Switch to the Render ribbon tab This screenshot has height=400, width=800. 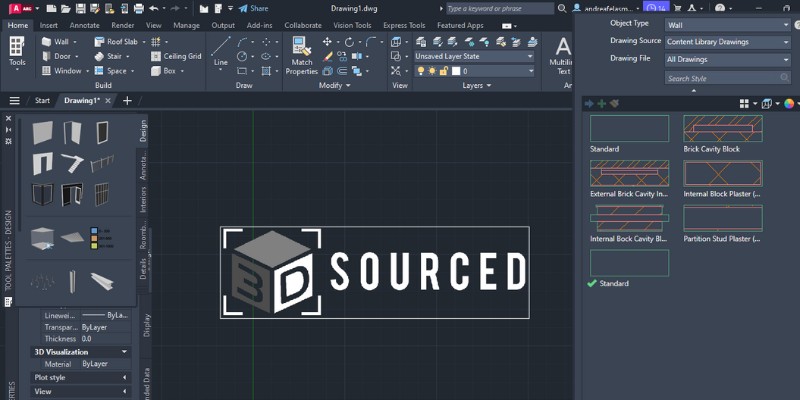(x=122, y=25)
